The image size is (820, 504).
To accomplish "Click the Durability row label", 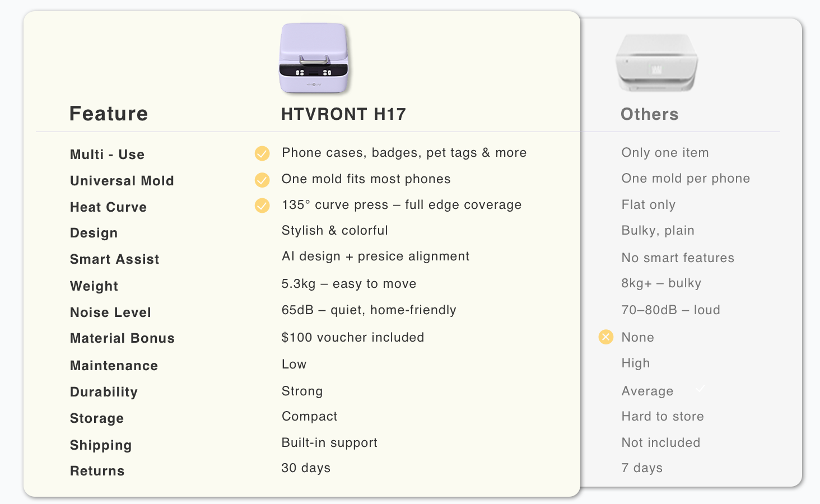I will click(x=104, y=392).
